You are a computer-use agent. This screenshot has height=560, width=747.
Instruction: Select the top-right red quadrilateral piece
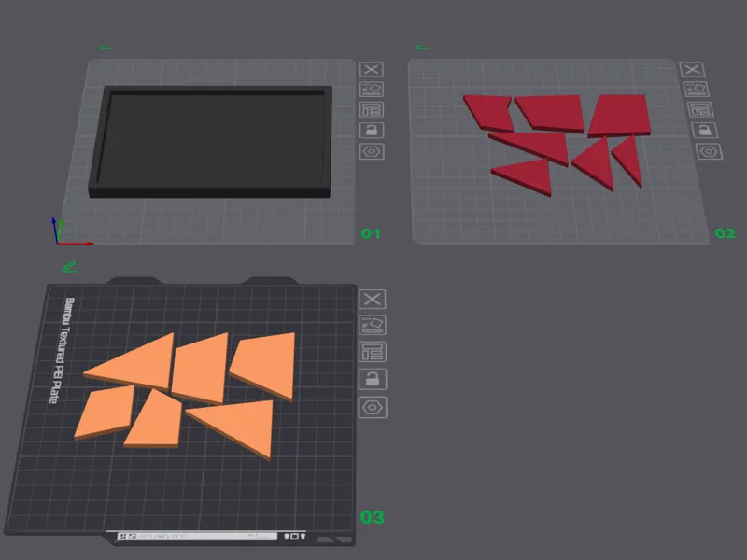point(620,115)
